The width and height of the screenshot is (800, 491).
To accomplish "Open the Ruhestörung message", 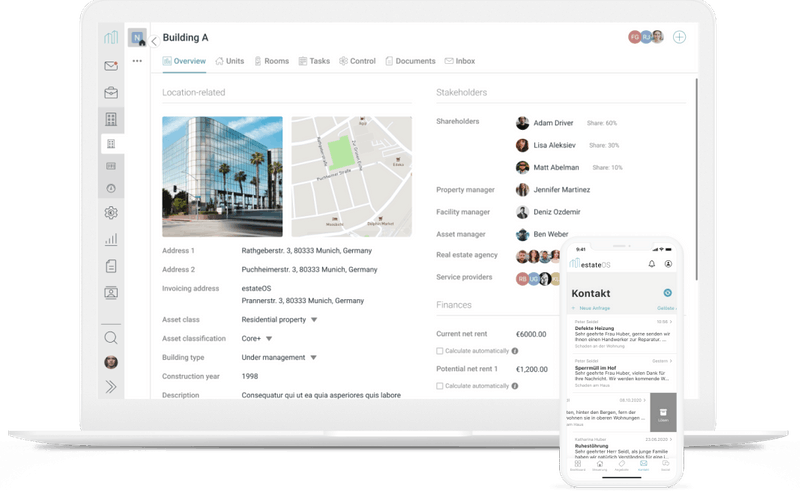I will coord(621,448).
